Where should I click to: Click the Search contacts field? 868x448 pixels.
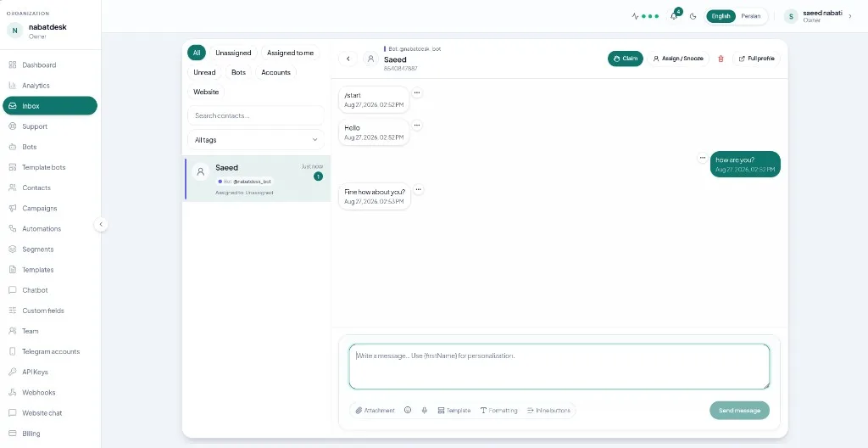pyautogui.click(x=256, y=116)
